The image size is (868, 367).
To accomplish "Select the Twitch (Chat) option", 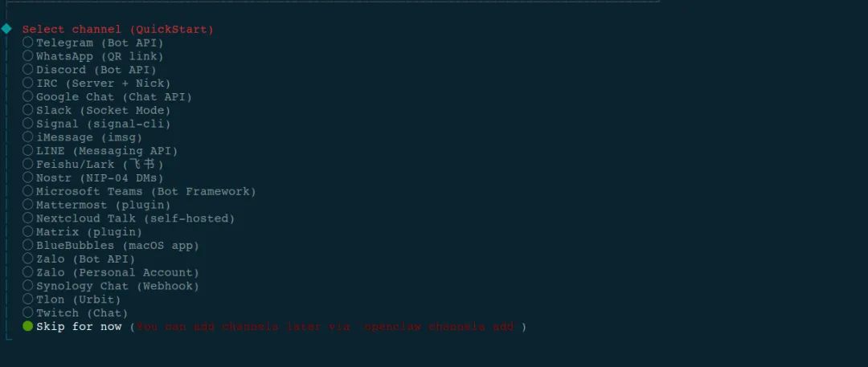I will [x=76, y=312].
